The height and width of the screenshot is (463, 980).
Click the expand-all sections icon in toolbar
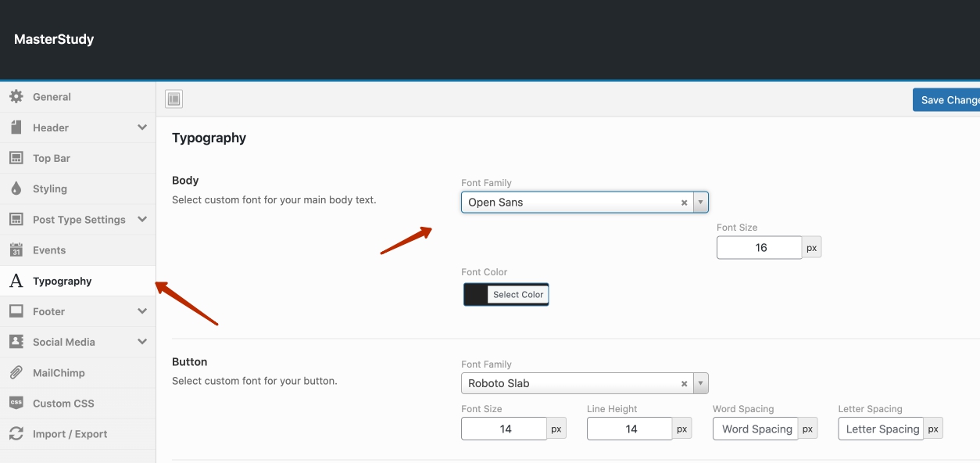pyautogui.click(x=173, y=99)
